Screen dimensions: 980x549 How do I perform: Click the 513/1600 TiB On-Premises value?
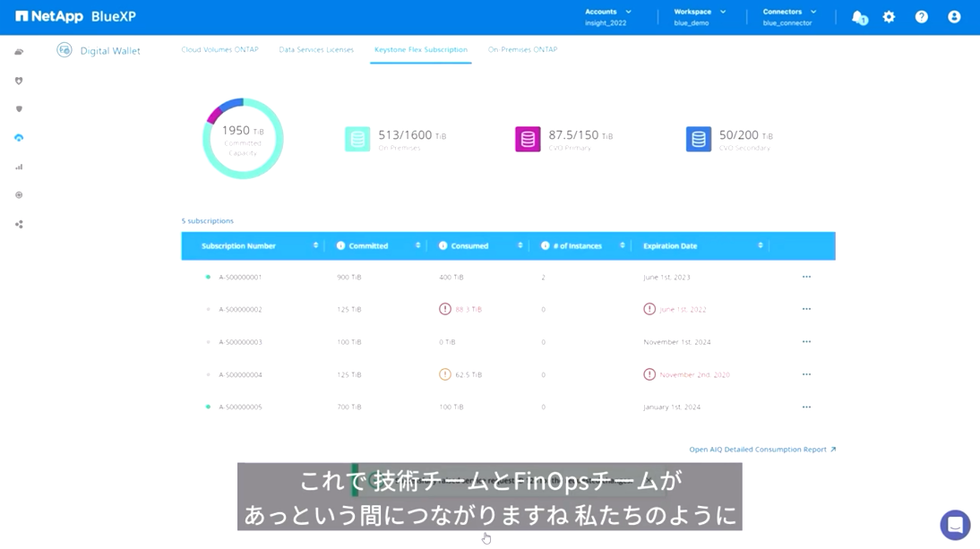coord(412,135)
